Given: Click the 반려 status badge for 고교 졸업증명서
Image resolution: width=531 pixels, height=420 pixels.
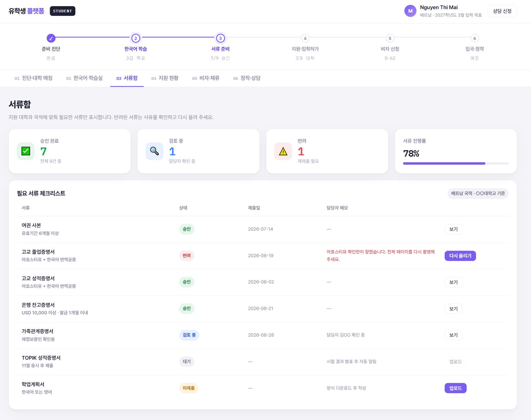Looking at the screenshot, I should pyautogui.click(x=187, y=256).
